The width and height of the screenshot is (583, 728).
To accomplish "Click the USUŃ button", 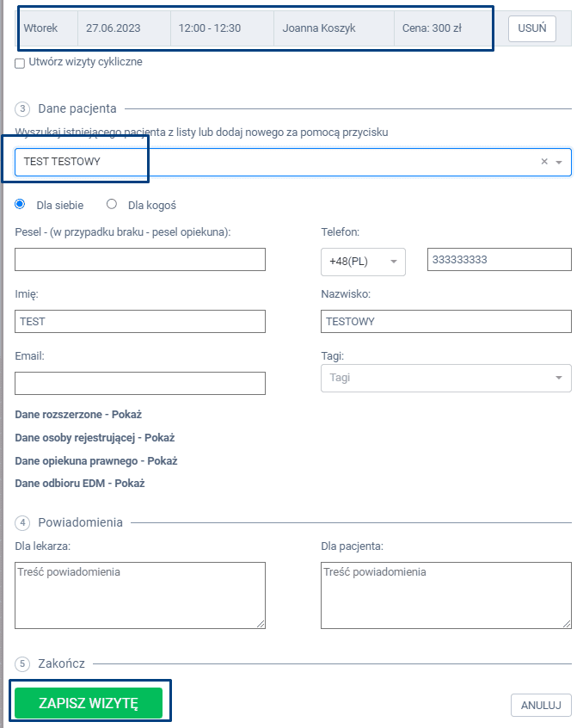I will 531,28.
